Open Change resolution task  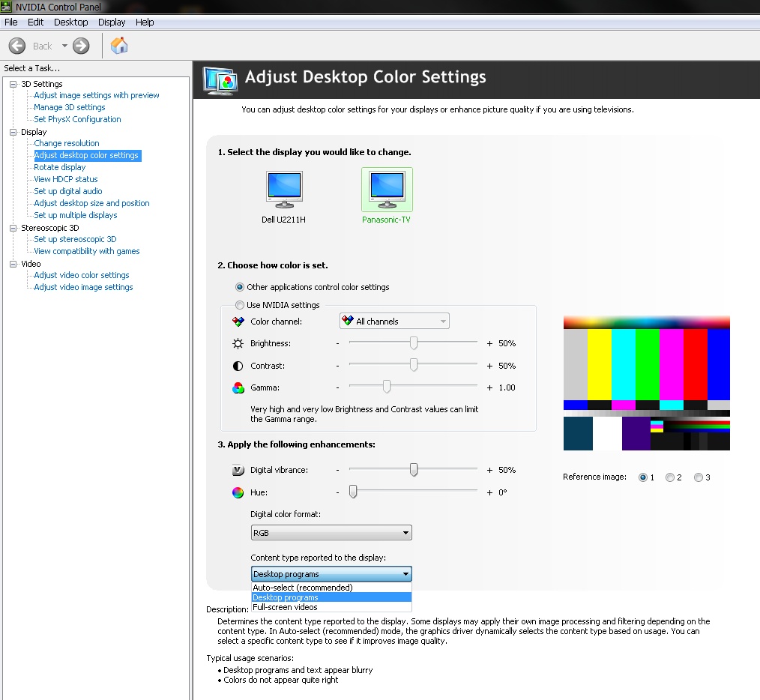(67, 143)
